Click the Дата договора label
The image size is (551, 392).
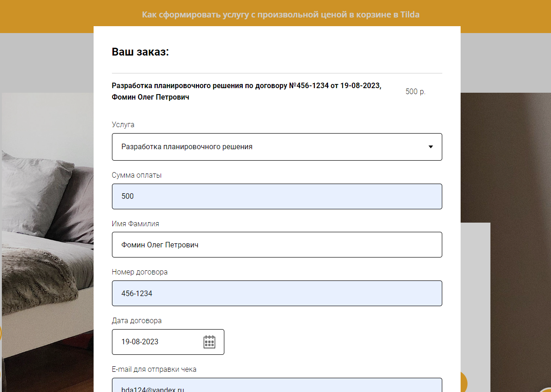coord(137,320)
